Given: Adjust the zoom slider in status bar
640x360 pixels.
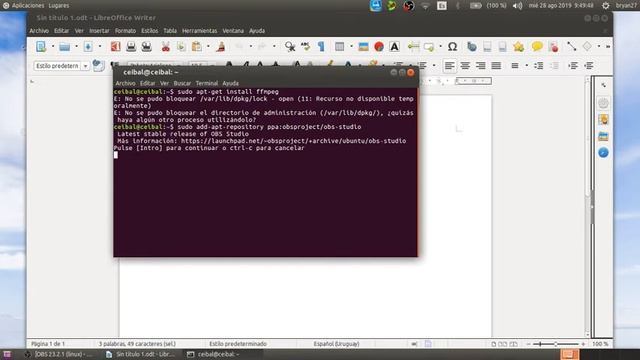Looking at the screenshot, I should 556,344.
